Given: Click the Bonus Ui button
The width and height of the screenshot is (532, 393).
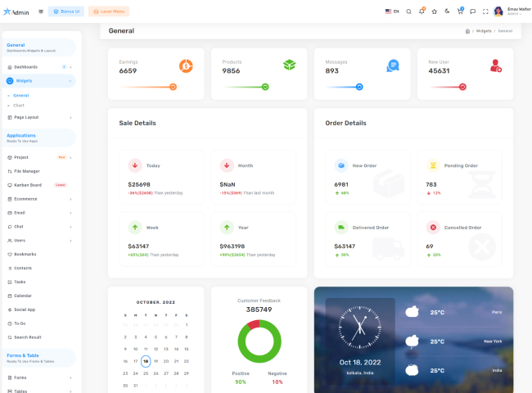Looking at the screenshot, I should 66,11.
